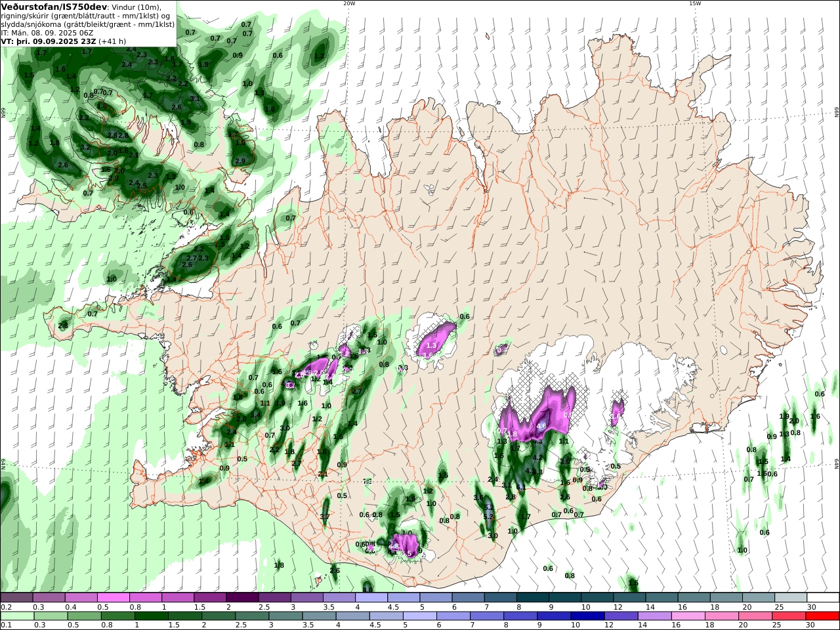
Task: Select the lower legend swatch starting at 0.3
Action: coord(51,616)
